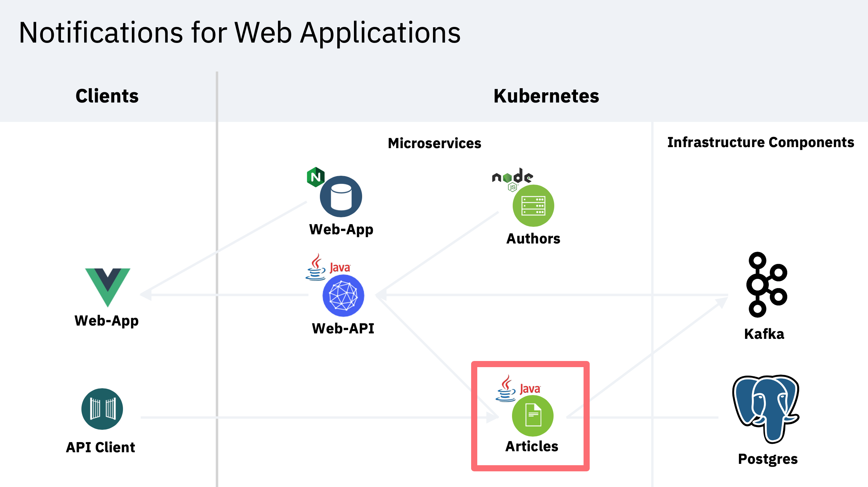The image size is (868, 487).
Task: Click the "Notifications for Web Applications" title
Action: tap(240, 33)
